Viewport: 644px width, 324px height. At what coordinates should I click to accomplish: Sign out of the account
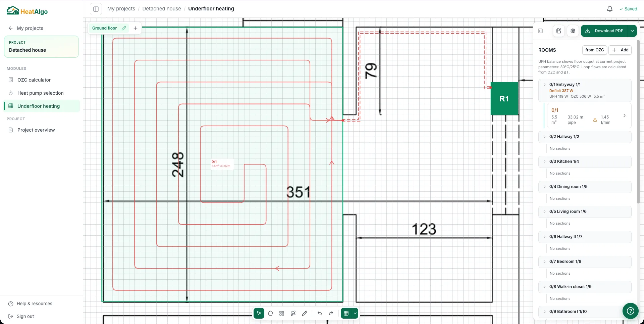pos(21,316)
